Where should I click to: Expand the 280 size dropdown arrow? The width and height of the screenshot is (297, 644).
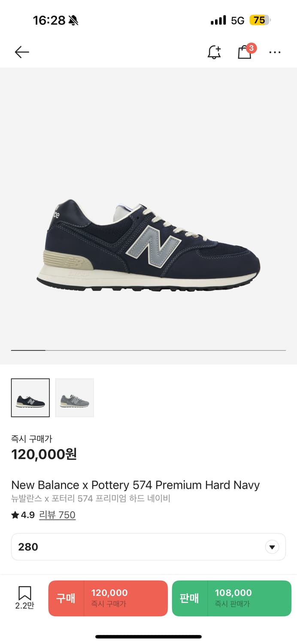click(272, 547)
